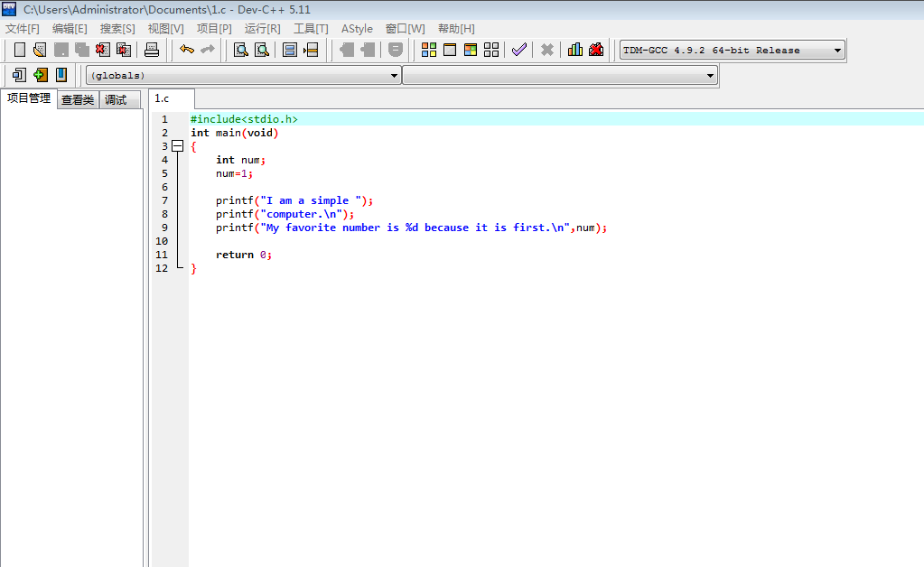
Task: Click the Open file icon
Action: (x=40, y=50)
